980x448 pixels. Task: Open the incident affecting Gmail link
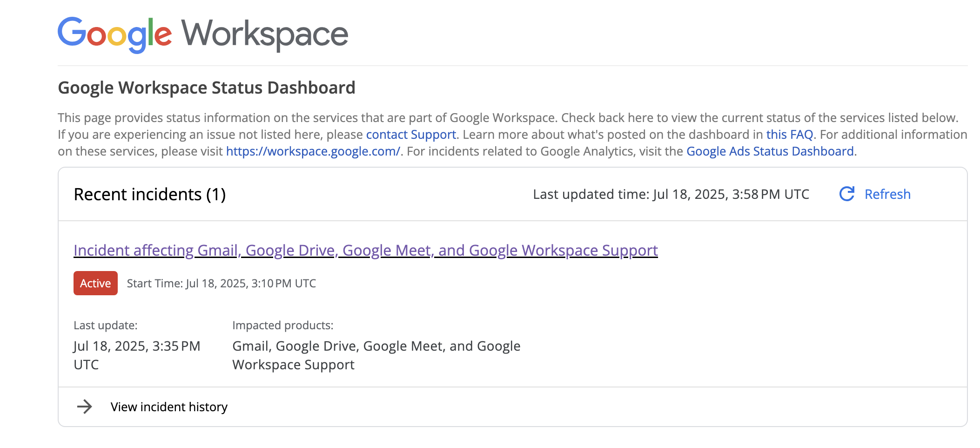coord(365,251)
